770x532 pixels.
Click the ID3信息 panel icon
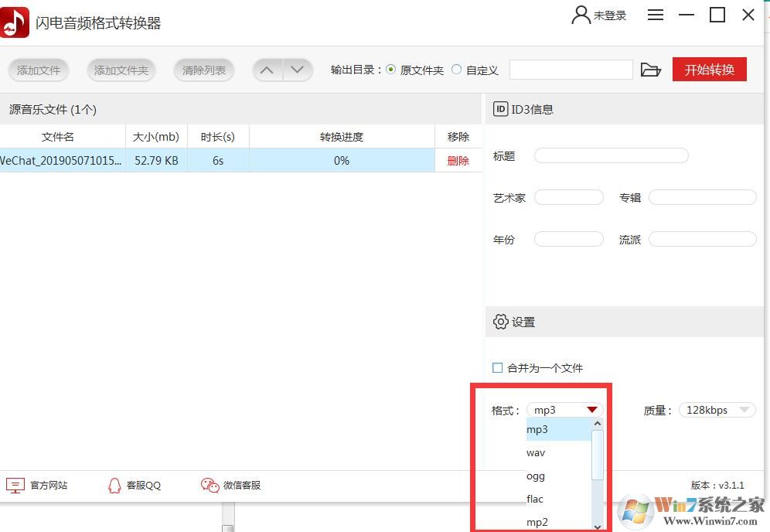499,109
